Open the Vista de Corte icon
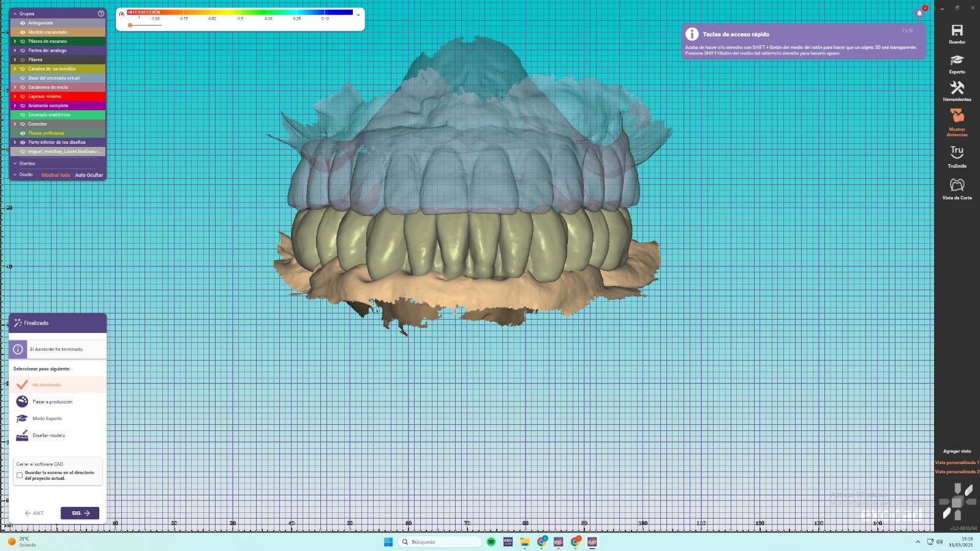The width and height of the screenshot is (980, 551). pos(957,186)
